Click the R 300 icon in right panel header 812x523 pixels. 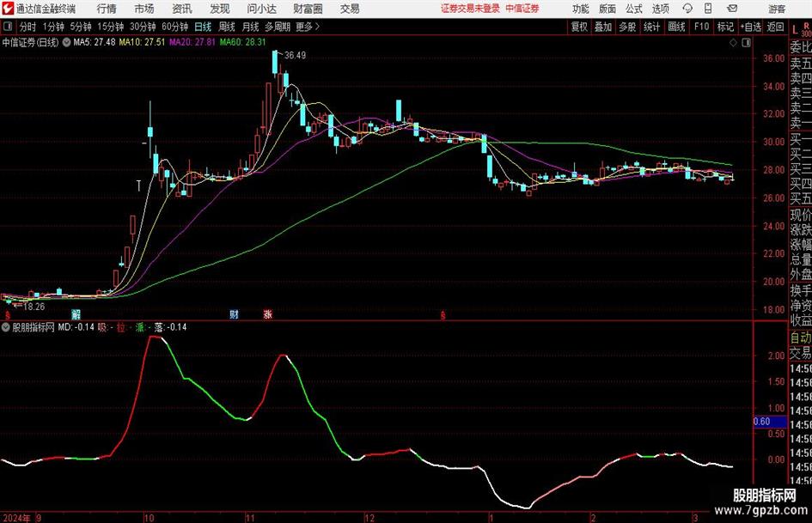pyautogui.click(x=806, y=29)
